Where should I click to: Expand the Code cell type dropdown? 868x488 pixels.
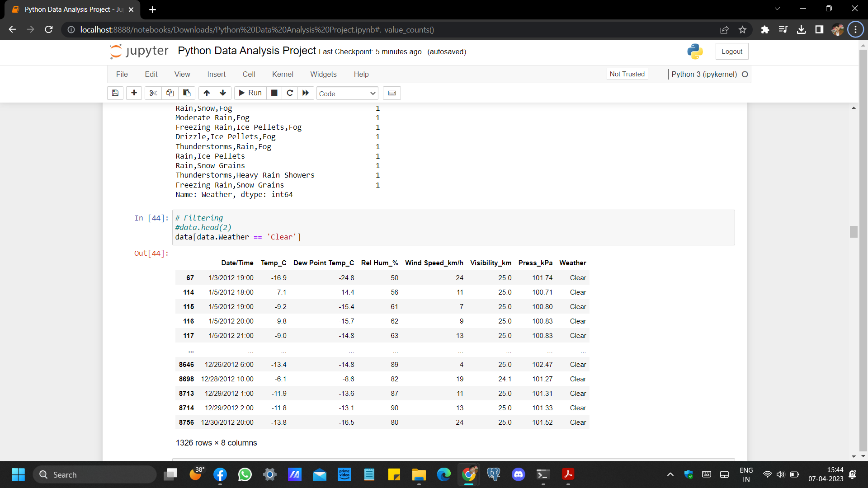pos(347,94)
